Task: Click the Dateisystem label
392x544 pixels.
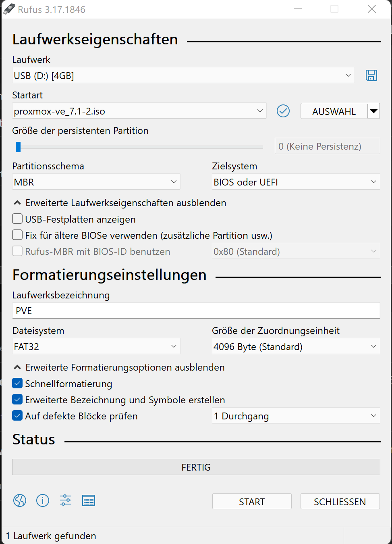Action: tap(38, 331)
